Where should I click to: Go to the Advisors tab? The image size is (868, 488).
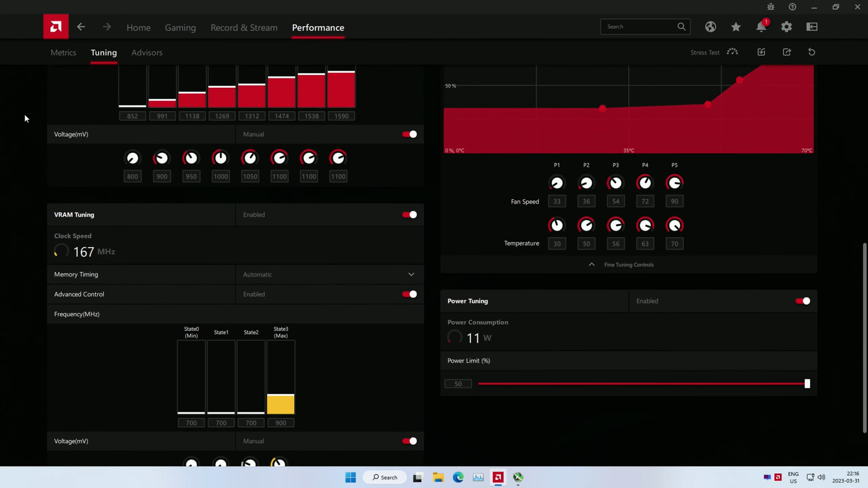(147, 53)
